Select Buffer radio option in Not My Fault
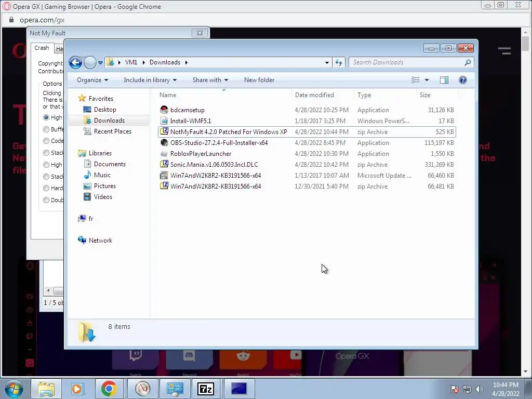 click(46, 129)
